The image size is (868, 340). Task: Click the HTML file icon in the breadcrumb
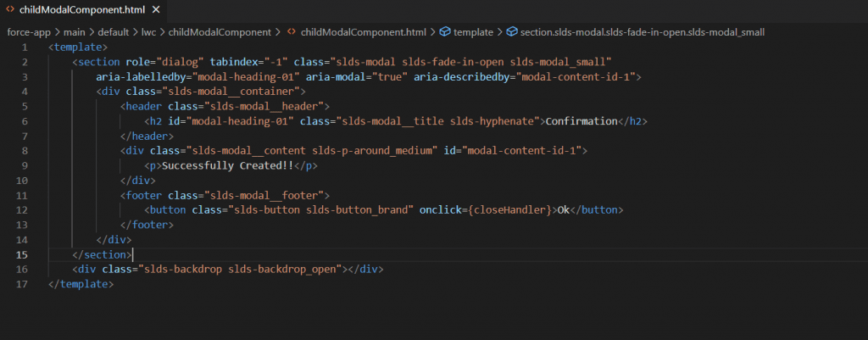[292, 31]
